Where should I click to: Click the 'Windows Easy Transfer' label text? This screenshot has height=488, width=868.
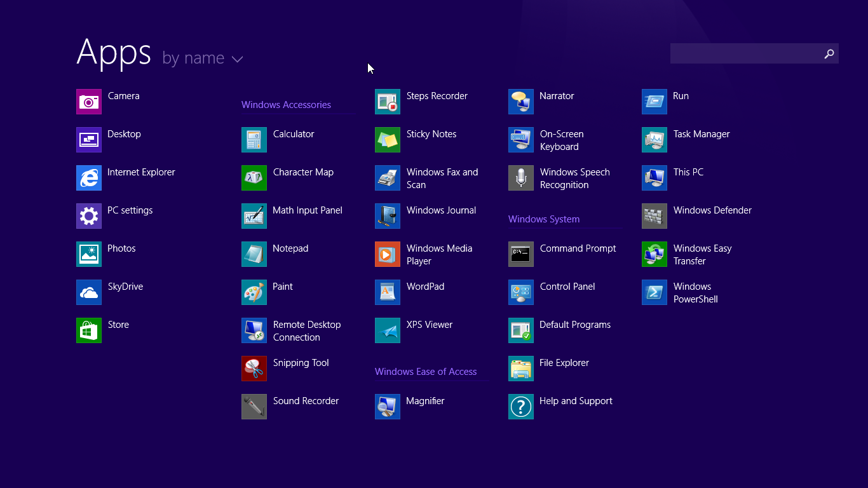click(703, 255)
